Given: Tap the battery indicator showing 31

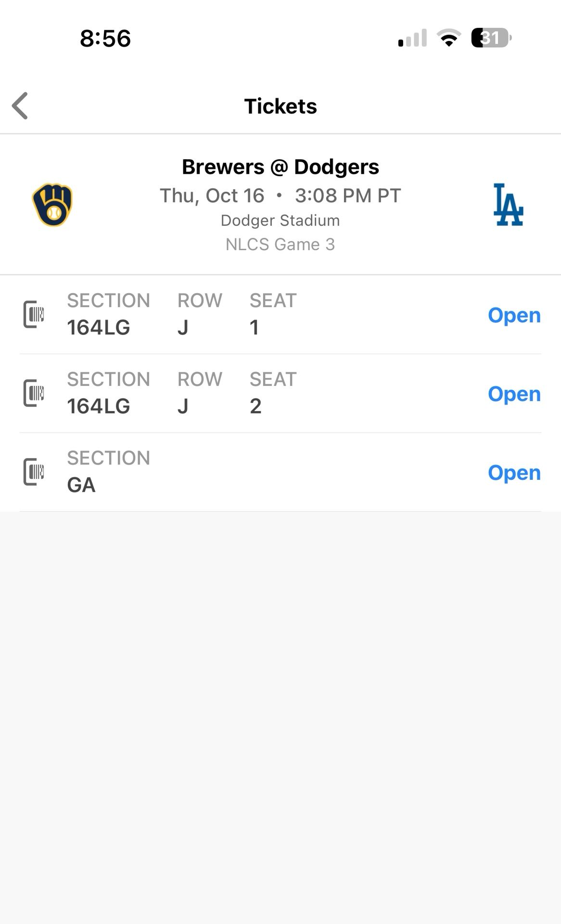Looking at the screenshot, I should coord(491,38).
